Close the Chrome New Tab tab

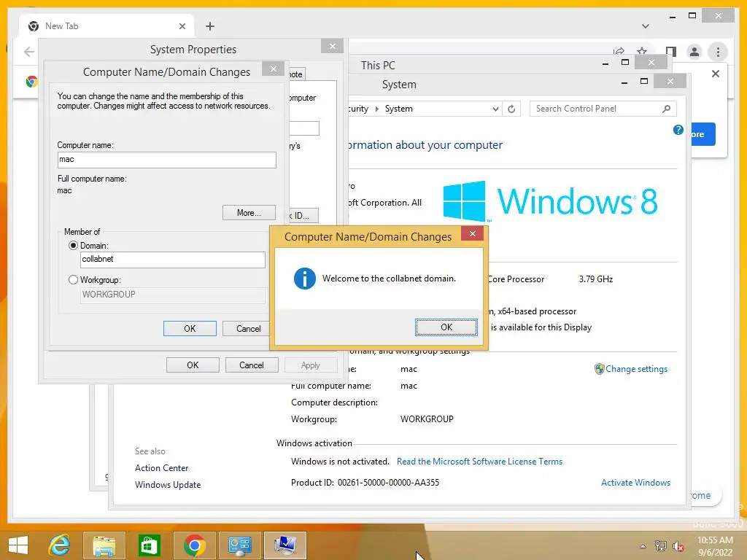click(182, 26)
